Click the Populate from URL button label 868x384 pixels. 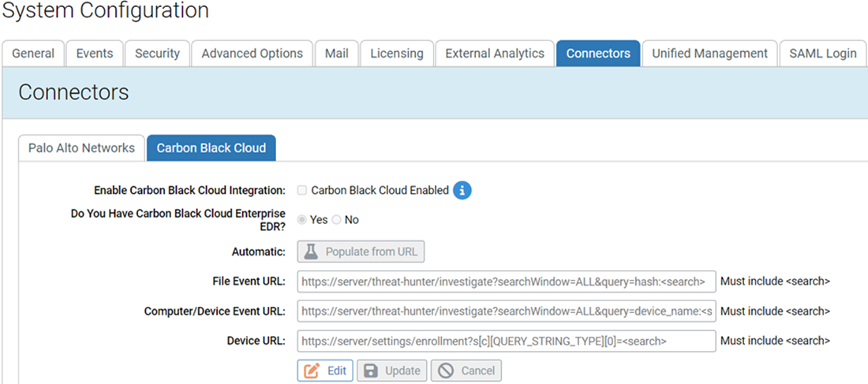coord(372,252)
